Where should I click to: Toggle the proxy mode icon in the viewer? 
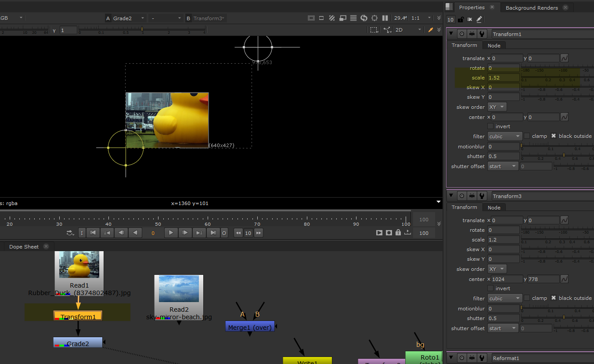321,18
